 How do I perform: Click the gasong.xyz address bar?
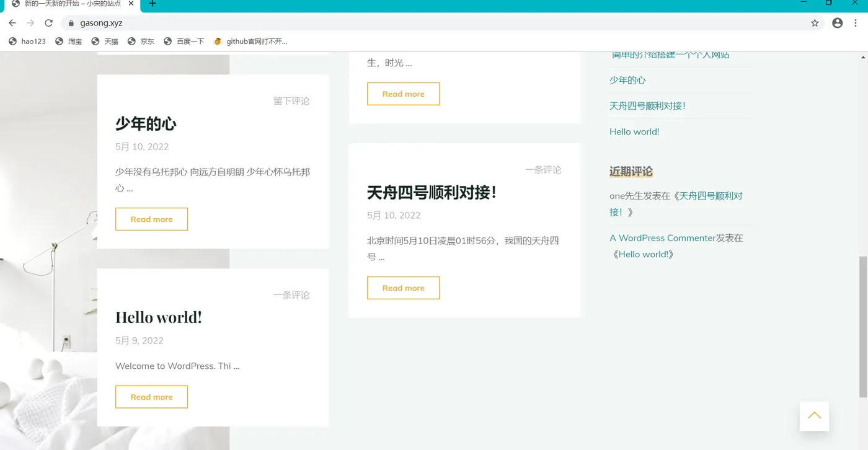(443, 23)
